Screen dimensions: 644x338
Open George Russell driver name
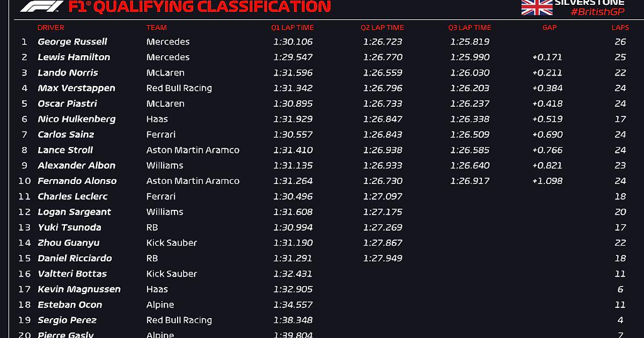tap(72, 42)
